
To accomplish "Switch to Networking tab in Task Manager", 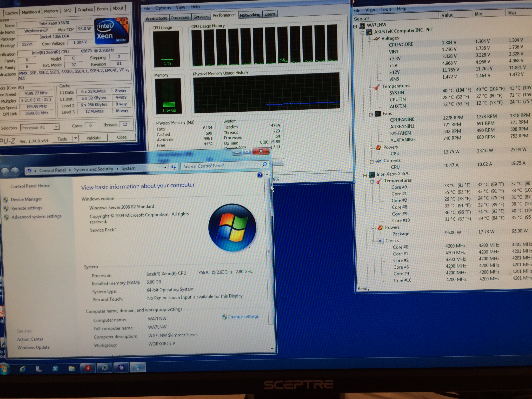I will 250,15.
